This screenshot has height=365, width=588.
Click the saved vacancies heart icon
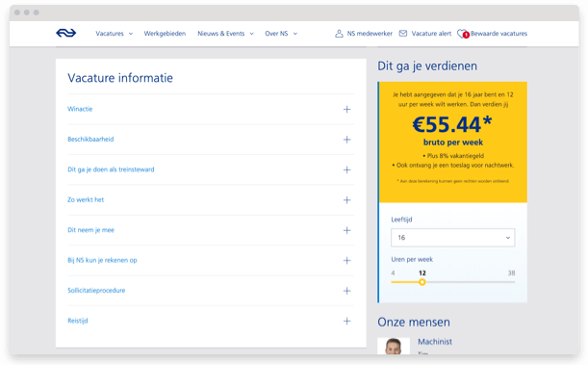click(x=462, y=34)
